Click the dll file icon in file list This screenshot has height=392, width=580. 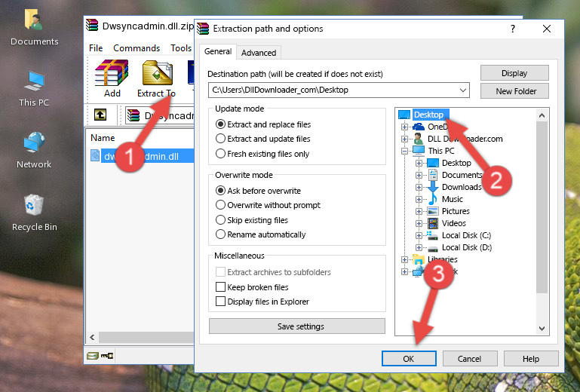coord(95,156)
